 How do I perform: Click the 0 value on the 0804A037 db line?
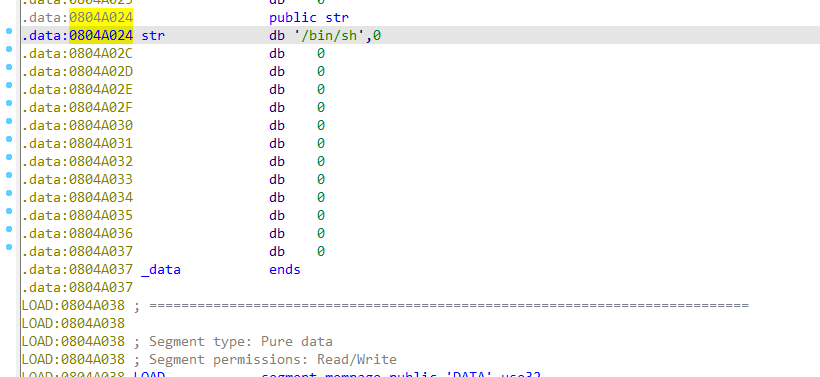coord(321,252)
